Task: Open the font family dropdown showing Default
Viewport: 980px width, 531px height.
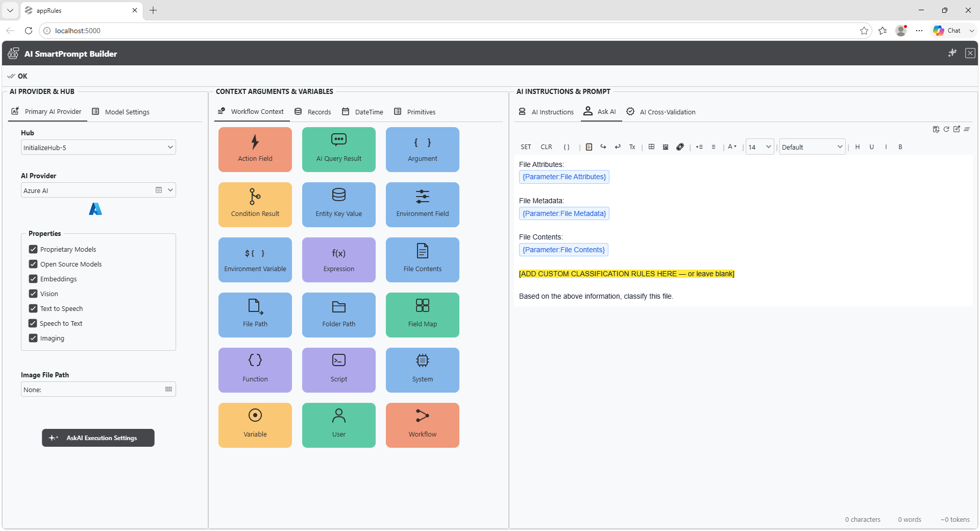Action: pos(812,147)
